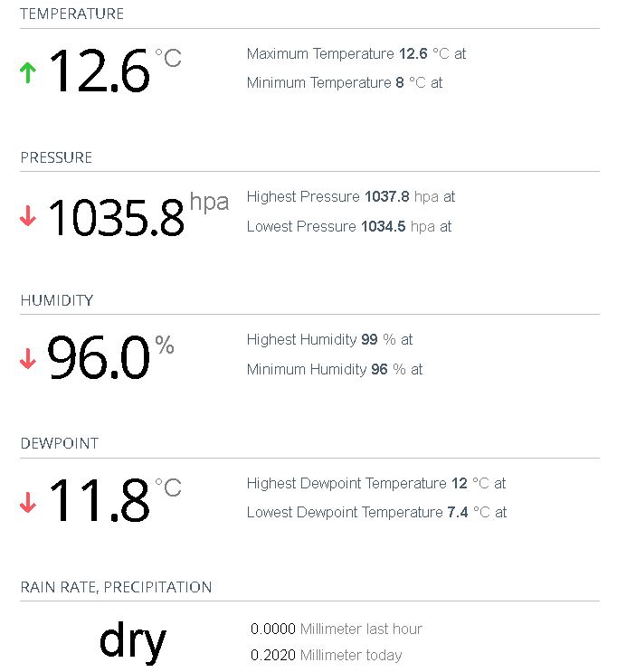Click the 'dry' rain status text

tap(132, 641)
